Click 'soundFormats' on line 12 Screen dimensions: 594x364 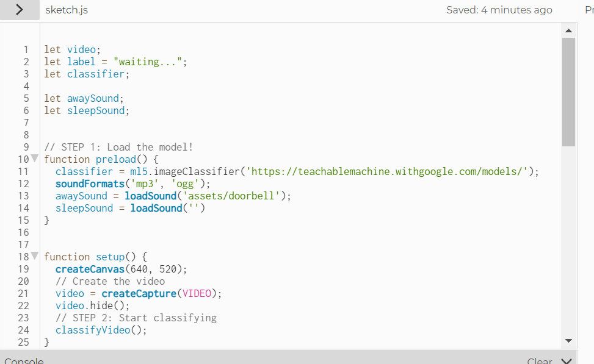click(x=90, y=184)
